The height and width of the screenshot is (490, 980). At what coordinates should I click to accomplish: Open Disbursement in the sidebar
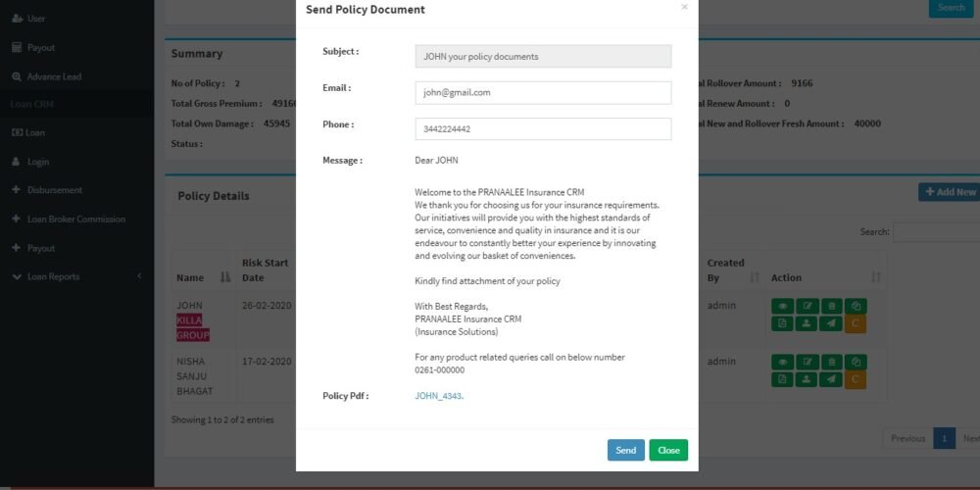(x=54, y=190)
